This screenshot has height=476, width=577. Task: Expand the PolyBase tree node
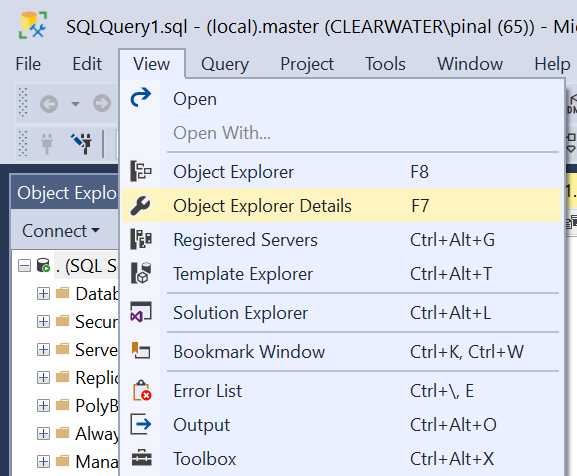pos(43,405)
